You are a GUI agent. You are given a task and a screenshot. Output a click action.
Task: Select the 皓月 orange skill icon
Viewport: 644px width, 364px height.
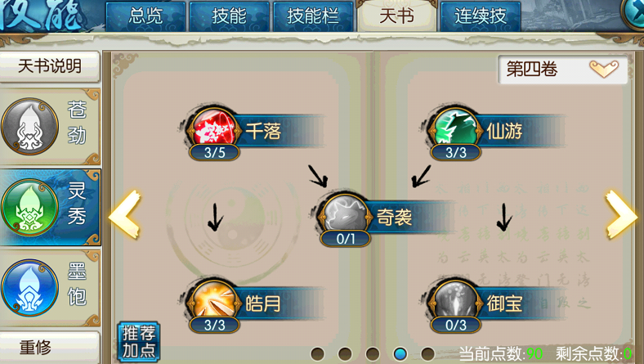pos(213,301)
